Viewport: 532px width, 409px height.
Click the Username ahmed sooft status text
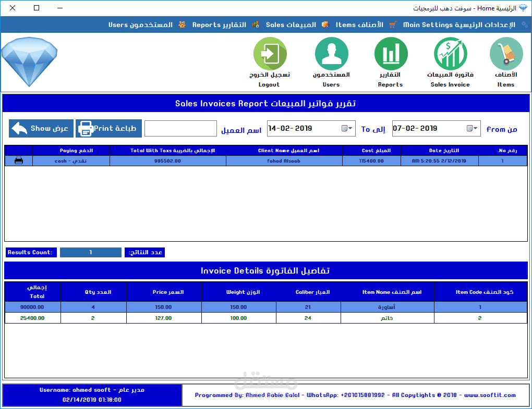92,390
